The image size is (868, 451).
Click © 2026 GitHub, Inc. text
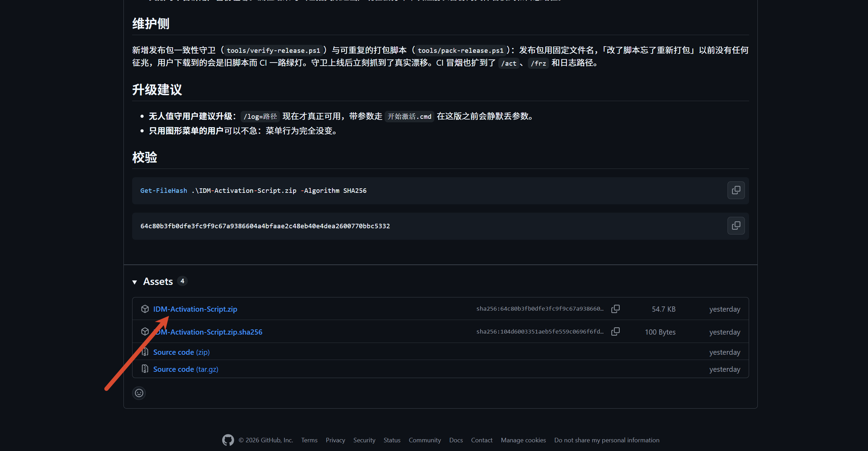click(x=266, y=440)
